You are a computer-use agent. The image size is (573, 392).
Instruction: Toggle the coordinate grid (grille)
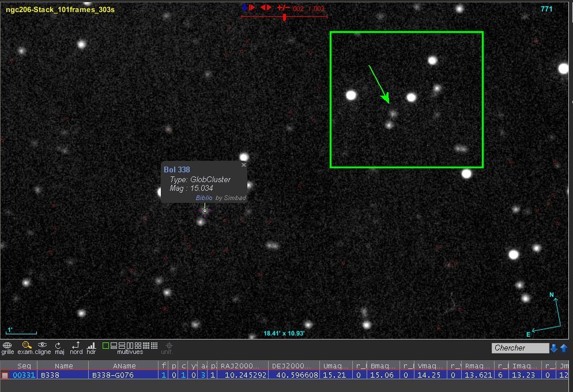(7, 345)
